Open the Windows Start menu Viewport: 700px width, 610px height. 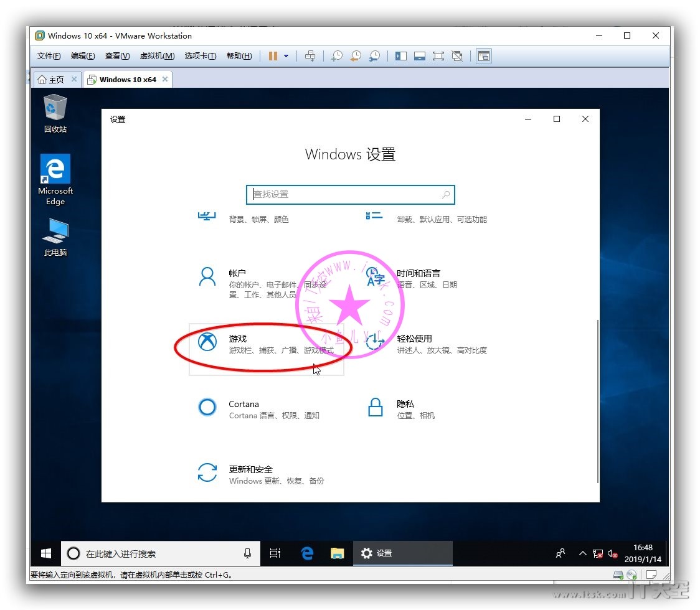[45, 553]
